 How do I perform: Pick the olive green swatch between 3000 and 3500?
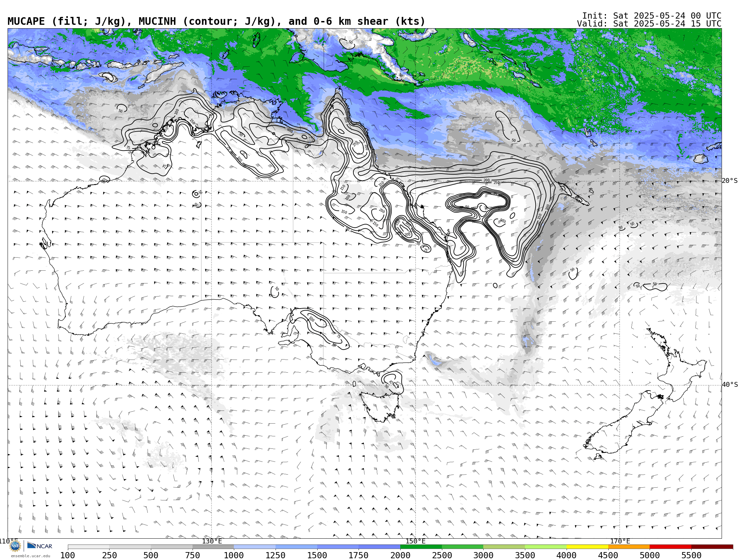(504, 547)
